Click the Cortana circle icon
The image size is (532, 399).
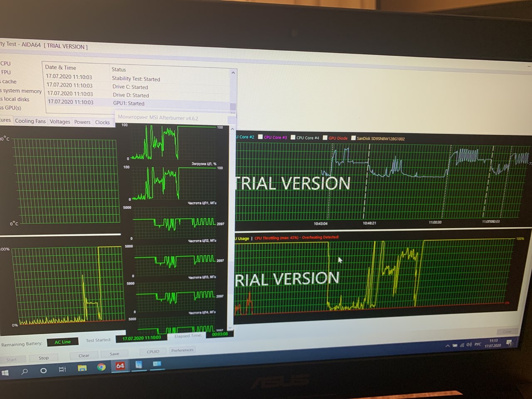[x=43, y=370]
